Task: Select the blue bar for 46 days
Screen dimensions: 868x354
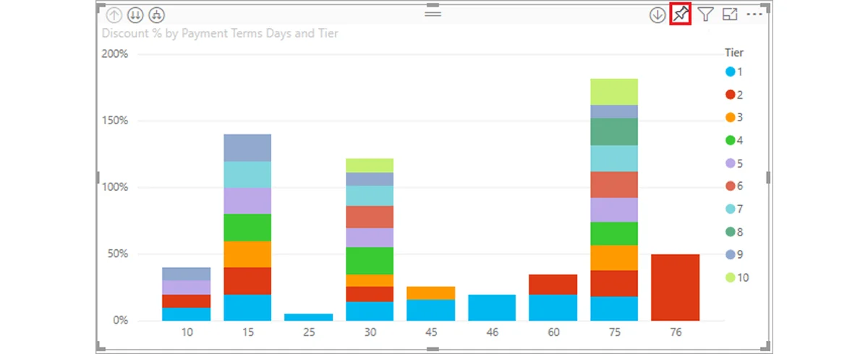Action: [x=492, y=308]
